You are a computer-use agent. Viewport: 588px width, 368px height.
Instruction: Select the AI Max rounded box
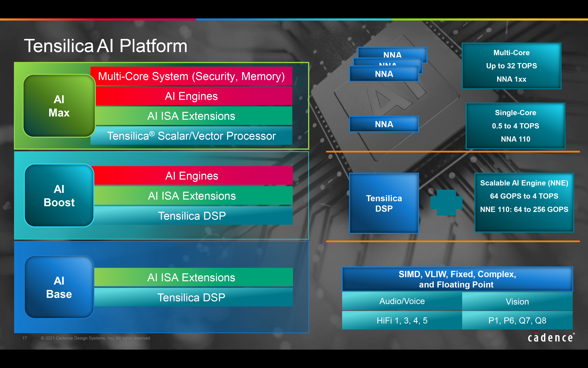(59, 106)
